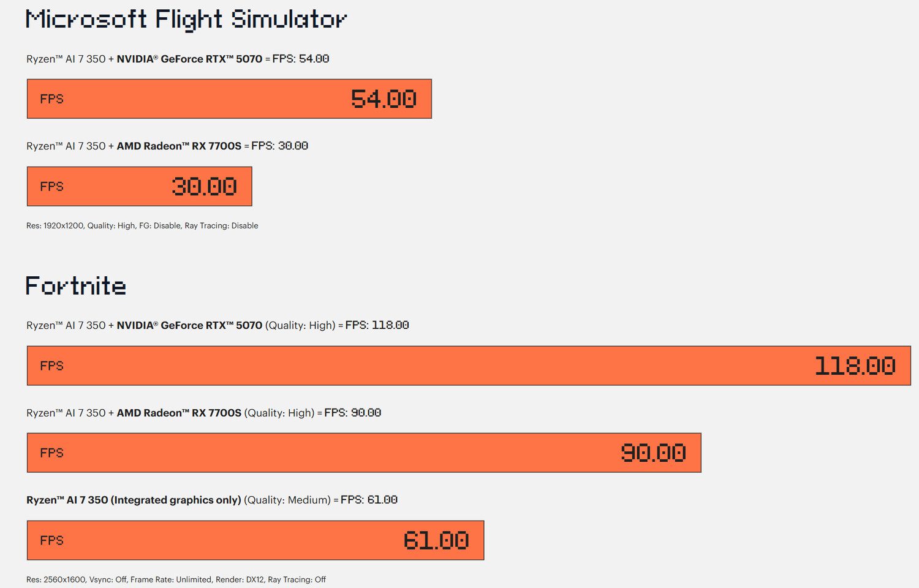Image resolution: width=919 pixels, height=588 pixels.
Task: Click the 1920x1200 resolution footnote
Action: (142, 226)
